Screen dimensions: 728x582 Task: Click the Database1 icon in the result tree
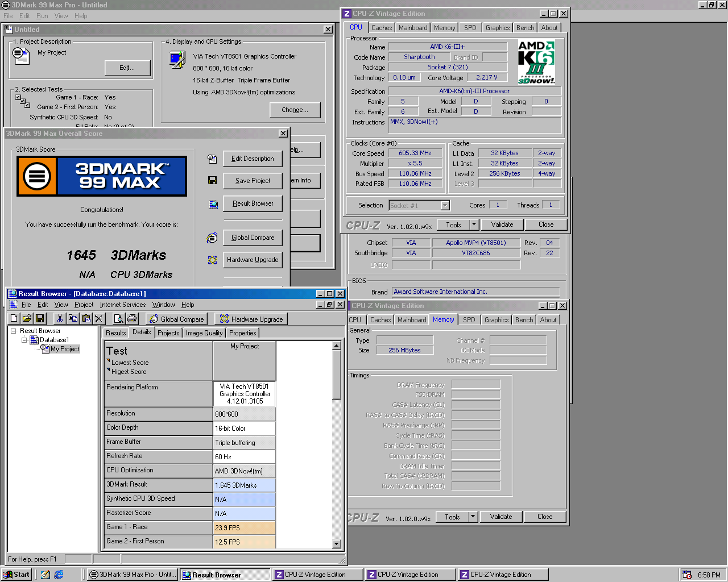(34, 340)
